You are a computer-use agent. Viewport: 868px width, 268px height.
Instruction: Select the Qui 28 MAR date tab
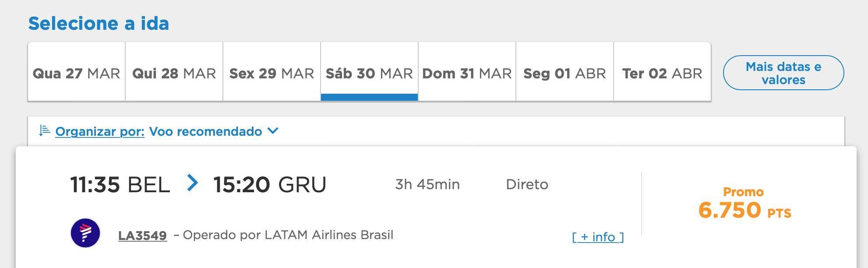(x=174, y=72)
